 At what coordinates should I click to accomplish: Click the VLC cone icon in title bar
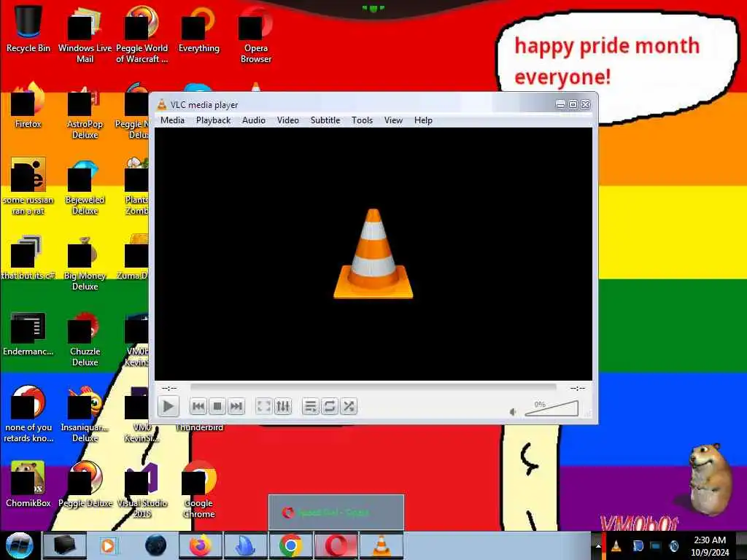162,104
